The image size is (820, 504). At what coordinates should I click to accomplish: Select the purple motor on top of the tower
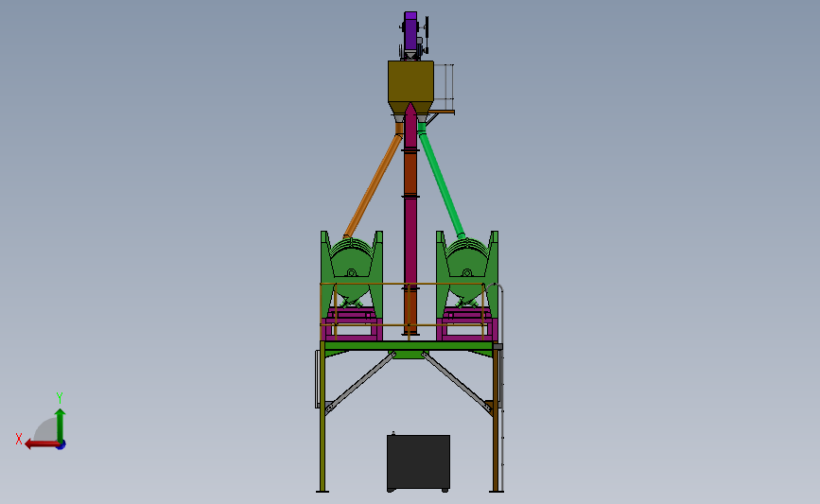tap(410, 30)
